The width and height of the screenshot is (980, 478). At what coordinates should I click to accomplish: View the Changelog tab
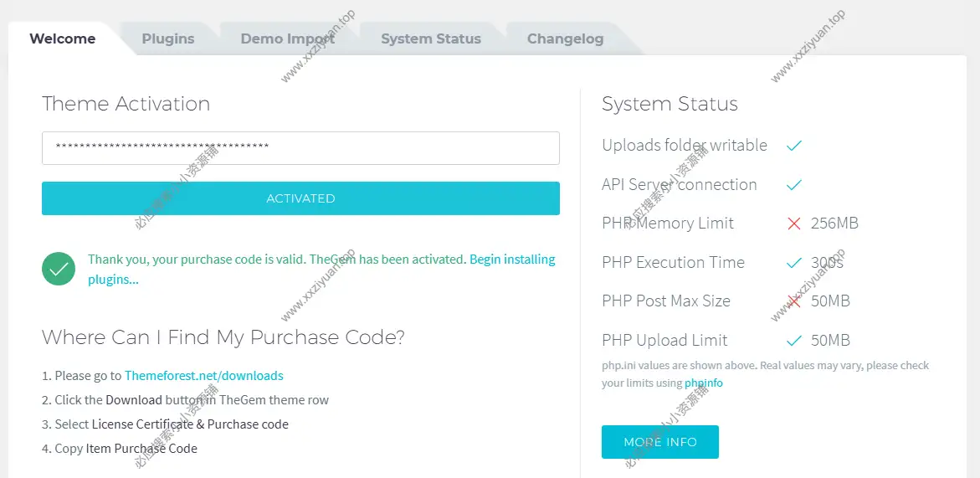(565, 39)
